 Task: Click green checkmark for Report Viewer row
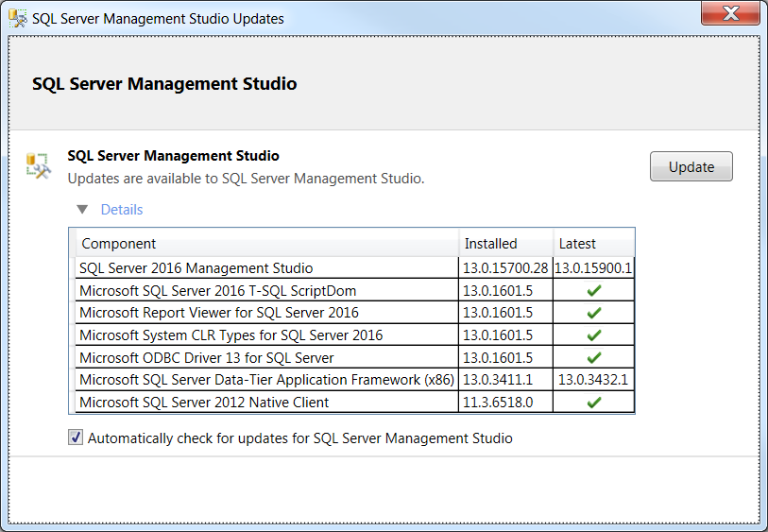click(x=593, y=313)
